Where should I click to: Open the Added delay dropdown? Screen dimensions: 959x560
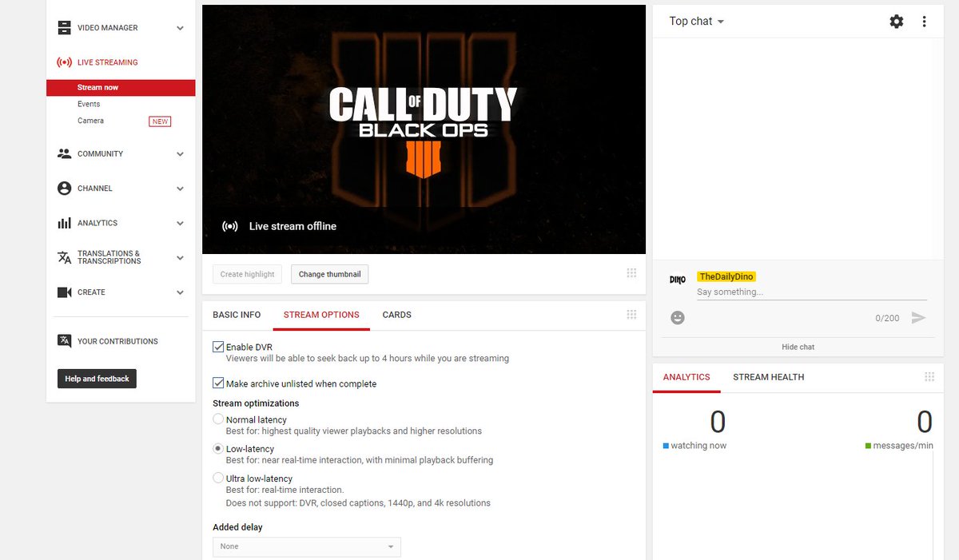[307, 546]
